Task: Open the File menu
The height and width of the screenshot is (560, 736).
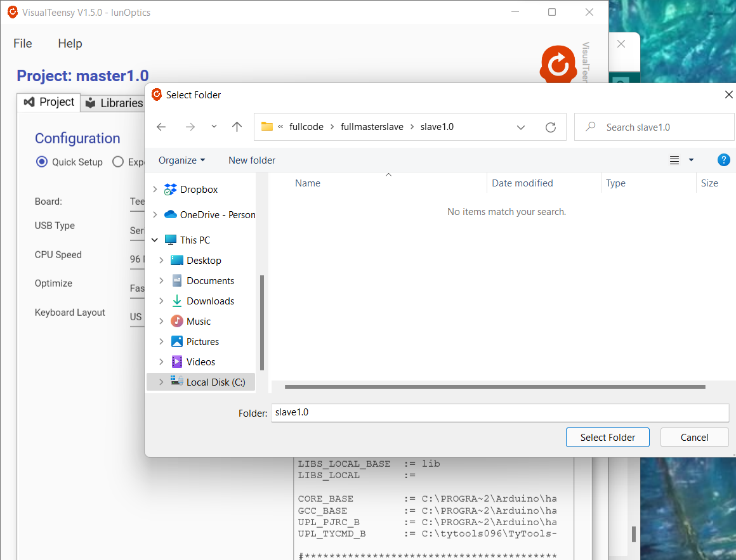Action: [22, 43]
